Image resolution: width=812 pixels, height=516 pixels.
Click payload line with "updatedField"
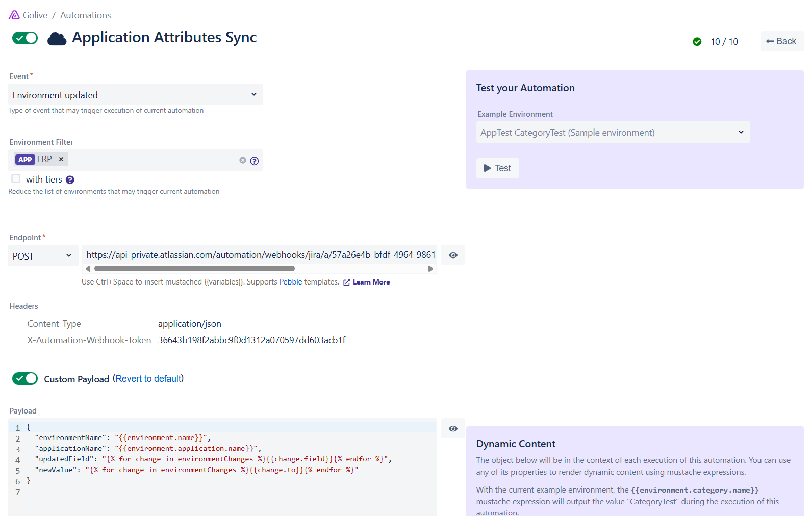tap(213, 459)
